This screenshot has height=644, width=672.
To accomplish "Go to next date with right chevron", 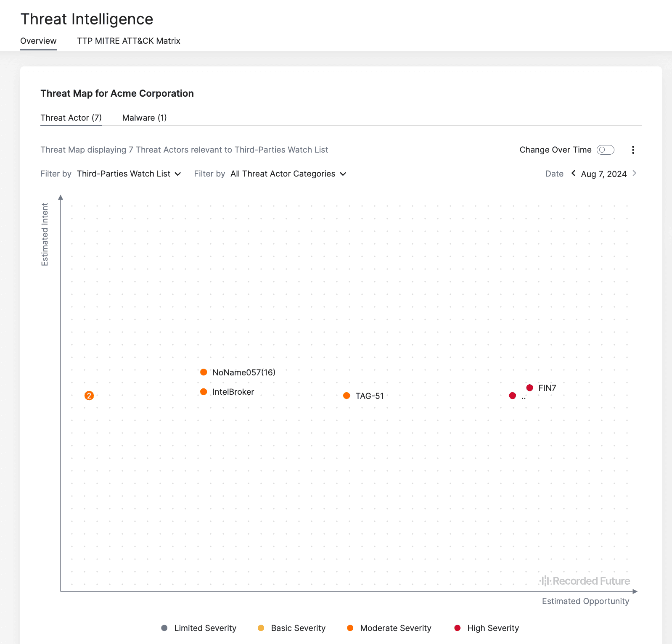I will 634,173.
